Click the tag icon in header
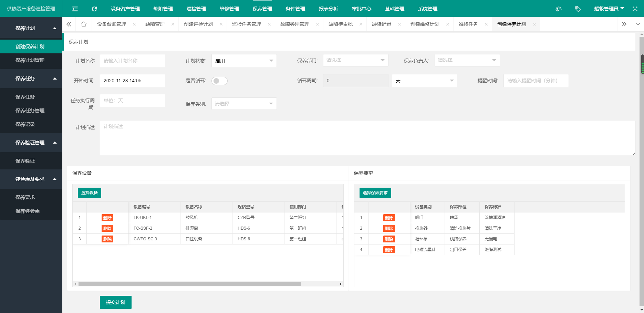Viewport: 644px width, 313px height. [x=578, y=9]
